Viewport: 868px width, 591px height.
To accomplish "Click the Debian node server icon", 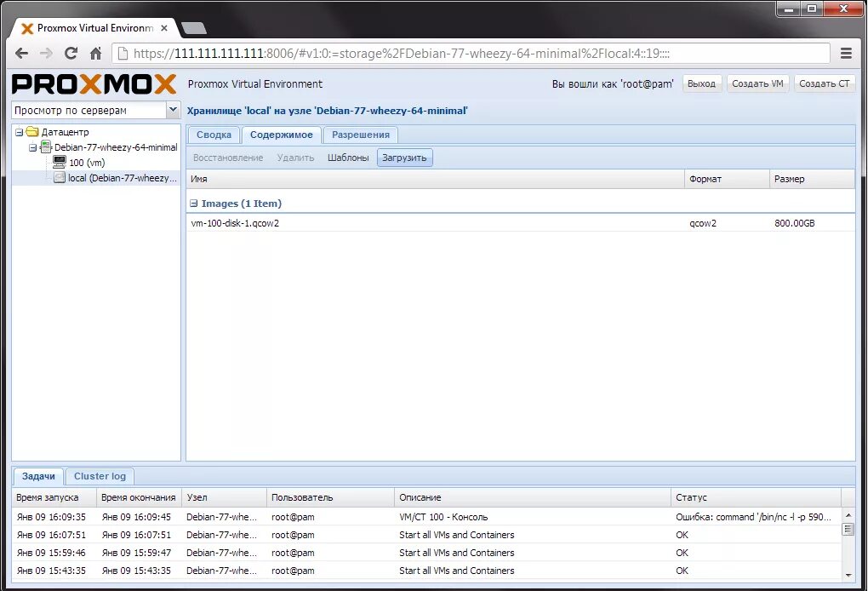I will click(x=46, y=147).
